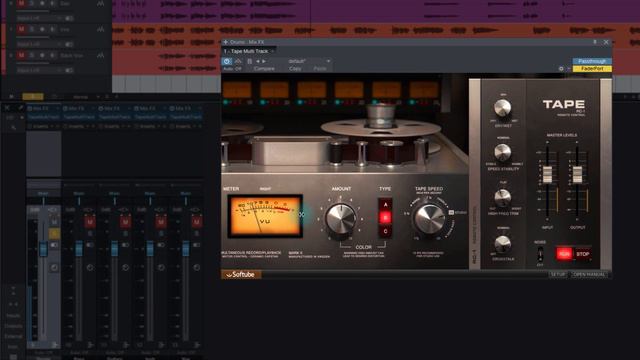
Task: Open mixer wrench settings icon
Action: [20, 108]
